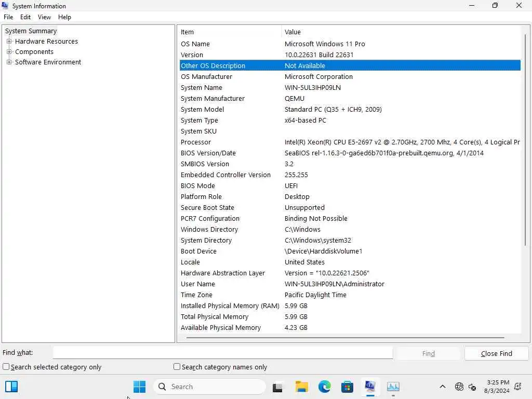This screenshot has width=532, height=399.
Task: Open the File menu
Action: pyautogui.click(x=8, y=17)
